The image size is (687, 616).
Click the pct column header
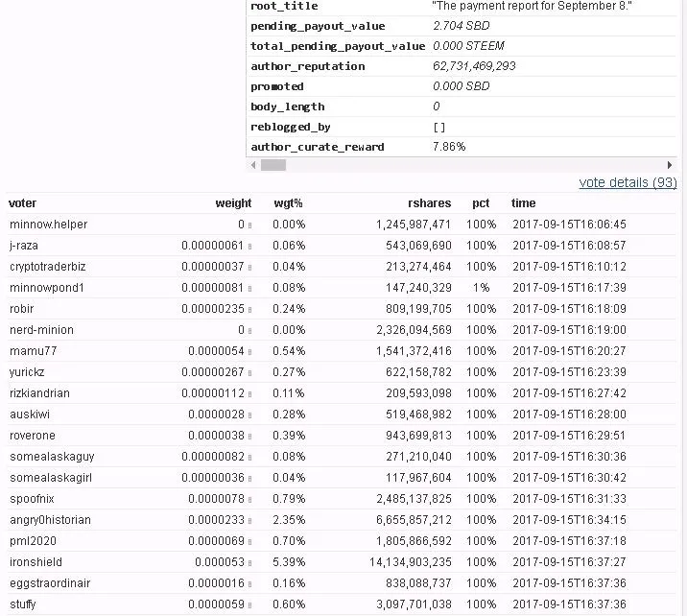[481, 203]
